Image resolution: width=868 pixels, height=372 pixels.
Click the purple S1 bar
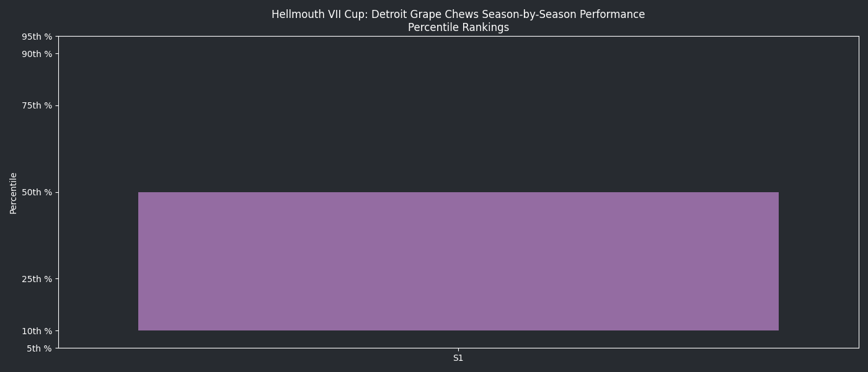pos(458,261)
